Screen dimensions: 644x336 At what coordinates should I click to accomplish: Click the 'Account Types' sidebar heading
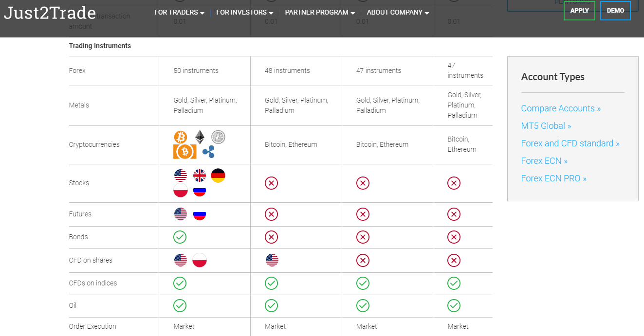pos(552,77)
